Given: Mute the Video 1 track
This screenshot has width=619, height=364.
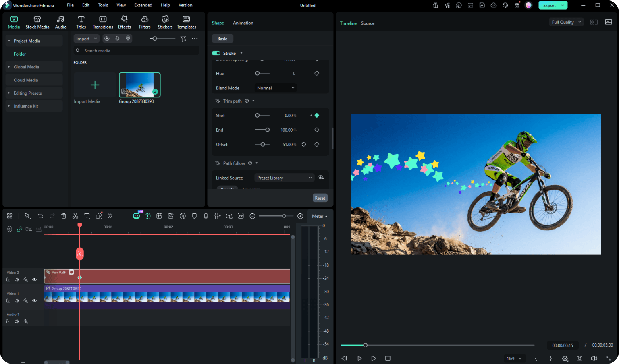Looking at the screenshot, I should [17, 301].
